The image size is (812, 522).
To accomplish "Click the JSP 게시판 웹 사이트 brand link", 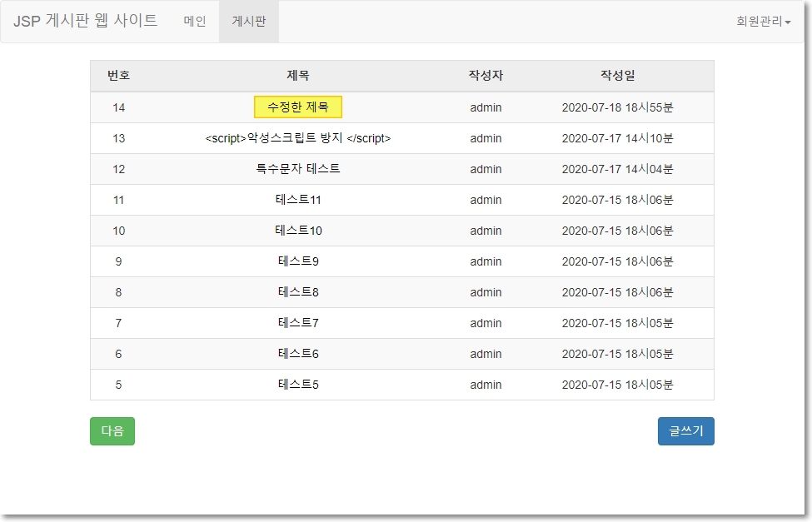I will [x=86, y=21].
